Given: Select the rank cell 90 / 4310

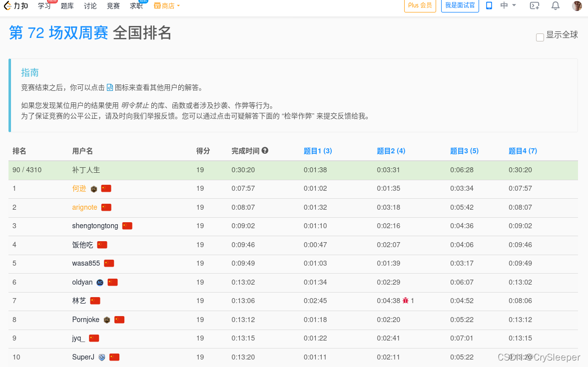Looking at the screenshot, I should click(27, 170).
